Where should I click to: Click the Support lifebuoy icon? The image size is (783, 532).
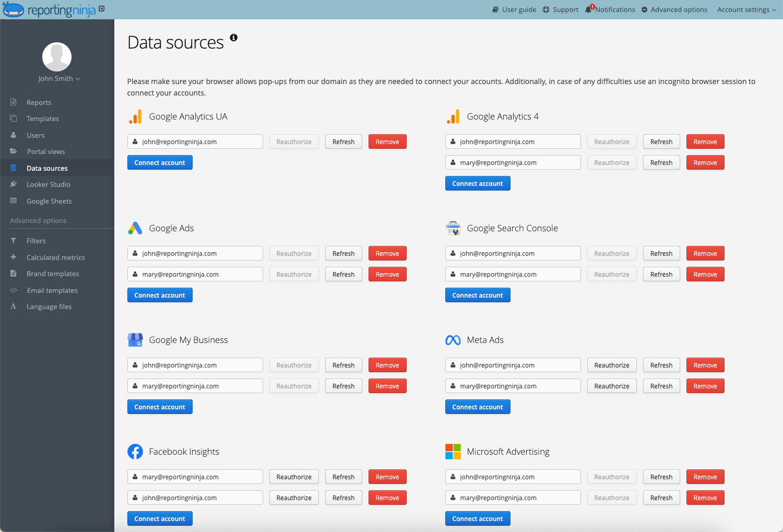546,9
